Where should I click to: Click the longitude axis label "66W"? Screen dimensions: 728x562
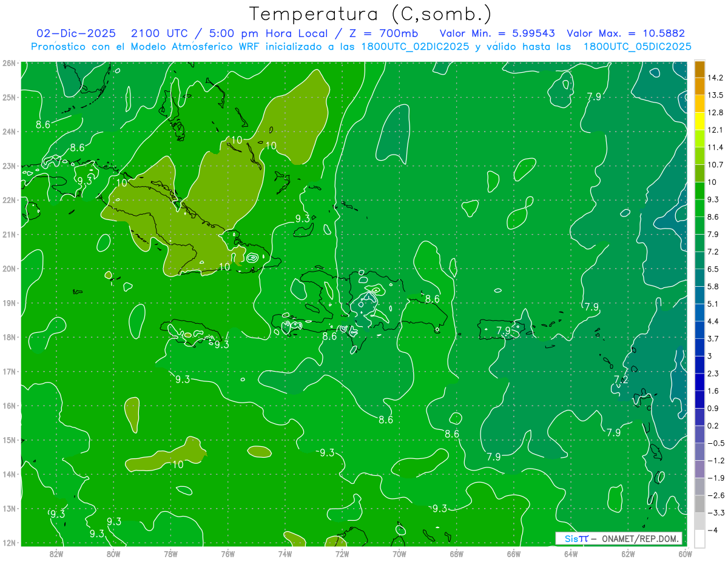click(x=514, y=554)
